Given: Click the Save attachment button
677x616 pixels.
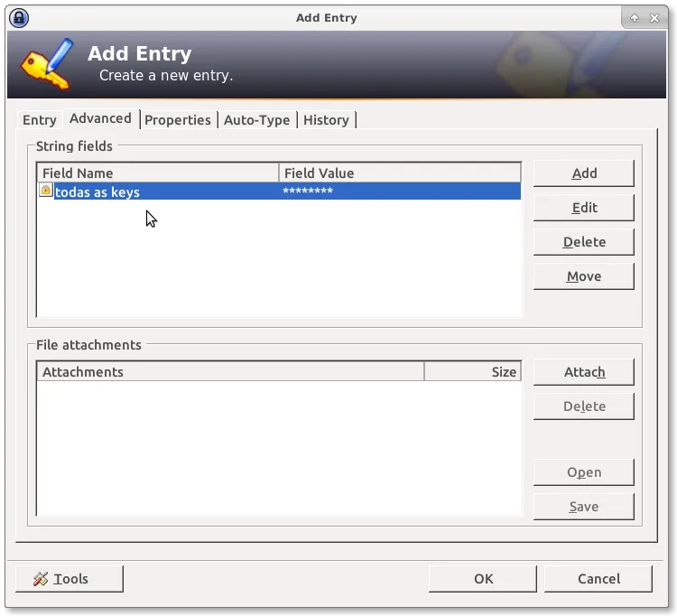Looking at the screenshot, I should click(x=584, y=507).
